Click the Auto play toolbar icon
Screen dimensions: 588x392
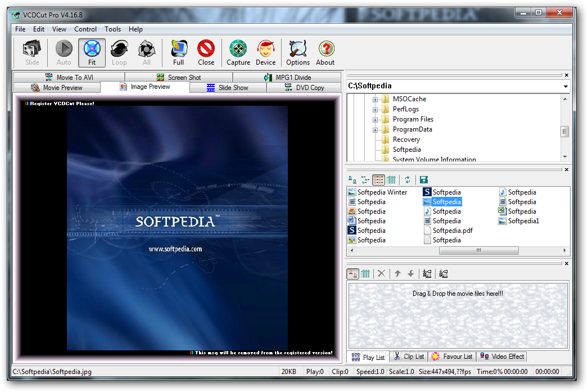pos(64,53)
